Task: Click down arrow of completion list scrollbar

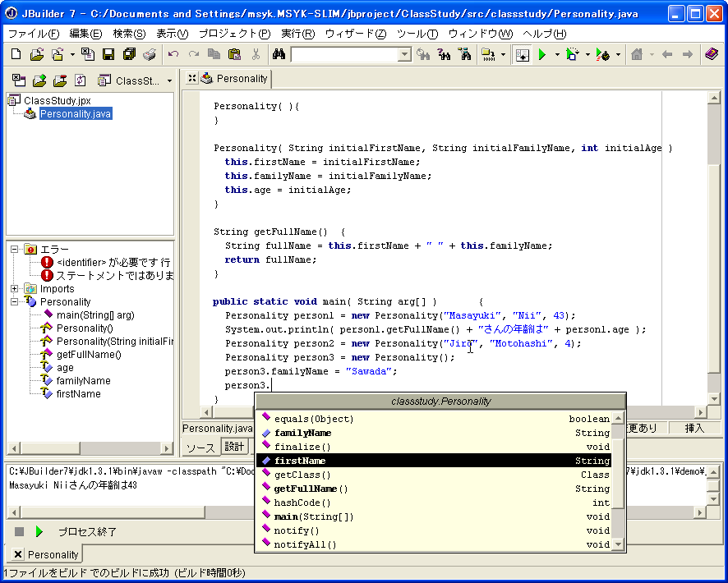Action: pyautogui.click(x=619, y=545)
